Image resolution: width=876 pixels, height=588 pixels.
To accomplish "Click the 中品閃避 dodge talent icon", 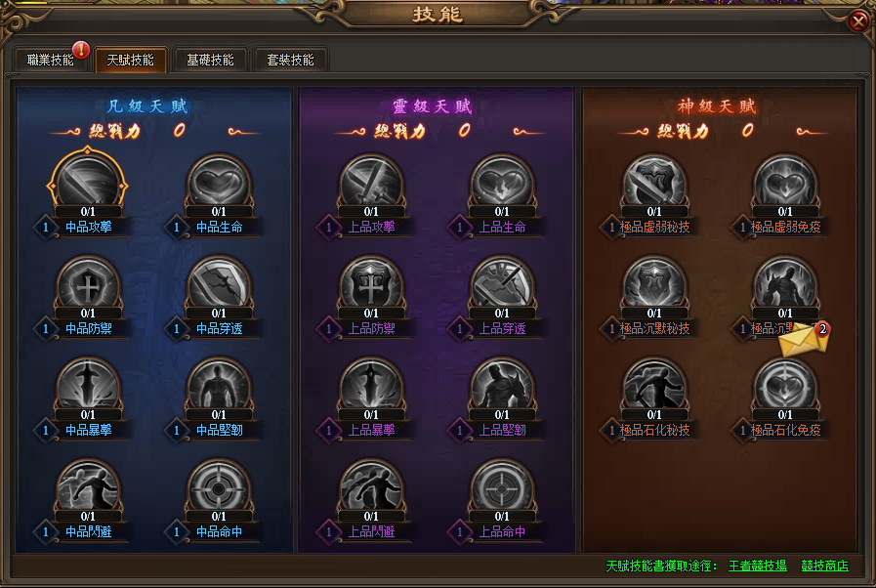I will click(x=88, y=488).
